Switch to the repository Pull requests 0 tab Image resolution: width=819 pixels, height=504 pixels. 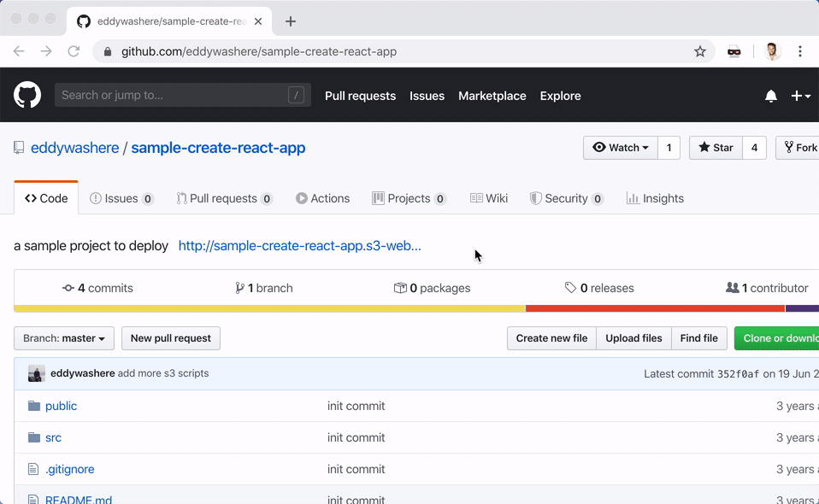(225, 198)
